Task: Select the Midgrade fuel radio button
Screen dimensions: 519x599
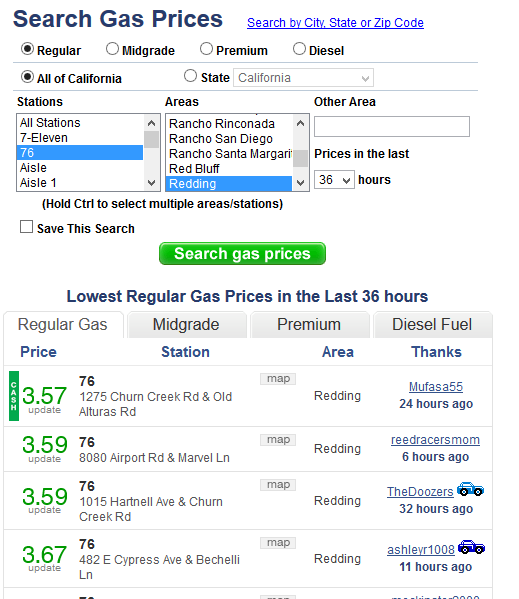Action: point(112,49)
